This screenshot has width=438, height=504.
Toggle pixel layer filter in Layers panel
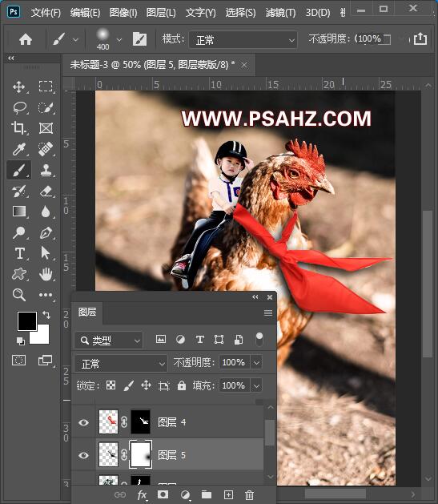click(161, 340)
